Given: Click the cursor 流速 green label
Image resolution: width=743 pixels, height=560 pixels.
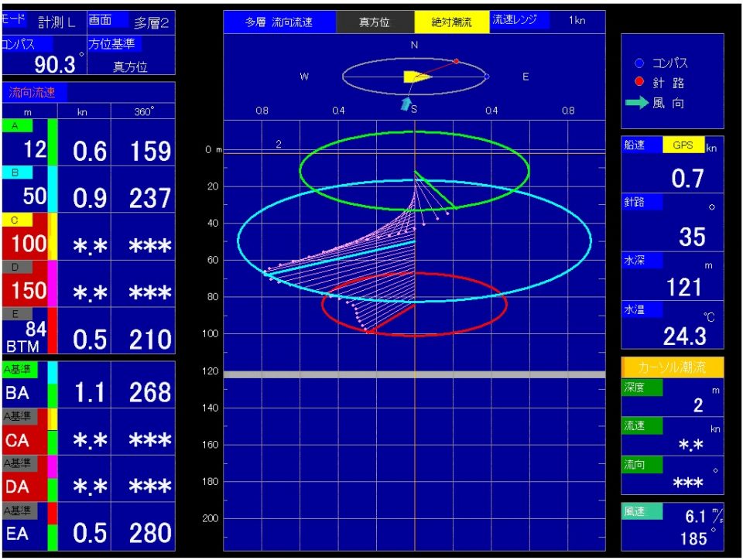Looking at the screenshot, I should click(x=642, y=425).
